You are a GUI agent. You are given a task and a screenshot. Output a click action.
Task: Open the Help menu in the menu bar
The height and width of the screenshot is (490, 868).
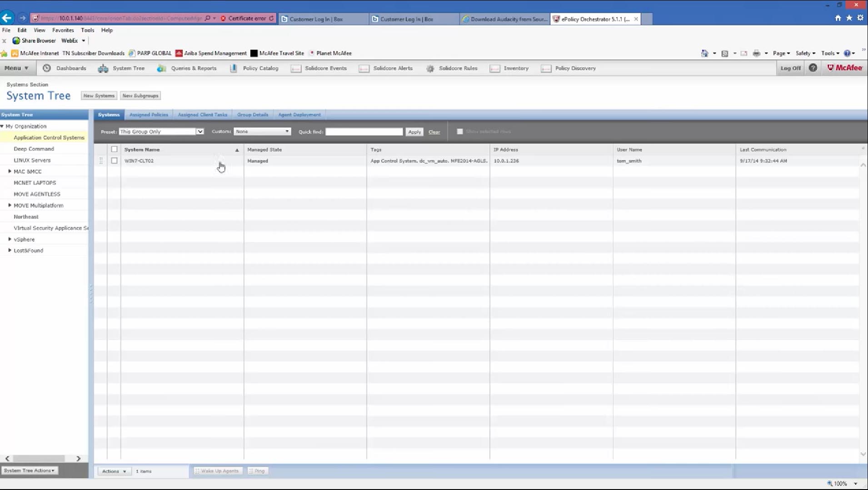pos(107,30)
